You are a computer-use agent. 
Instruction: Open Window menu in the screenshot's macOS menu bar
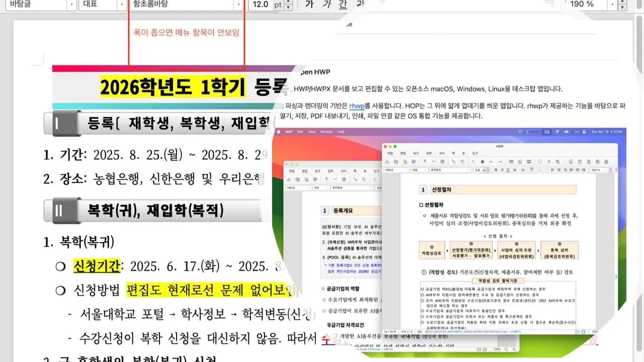pyautogui.click(x=327, y=131)
